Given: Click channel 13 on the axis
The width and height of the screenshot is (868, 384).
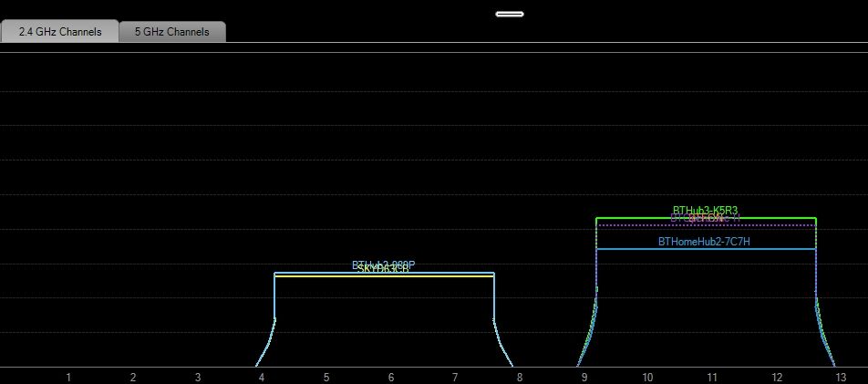Looking at the screenshot, I should tap(841, 378).
